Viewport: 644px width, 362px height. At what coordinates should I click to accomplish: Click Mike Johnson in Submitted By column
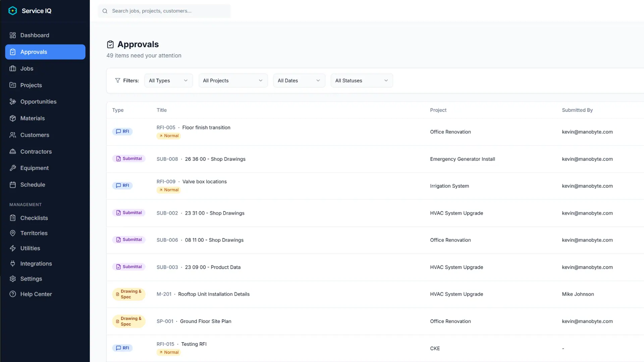pyautogui.click(x=578, y=294)
